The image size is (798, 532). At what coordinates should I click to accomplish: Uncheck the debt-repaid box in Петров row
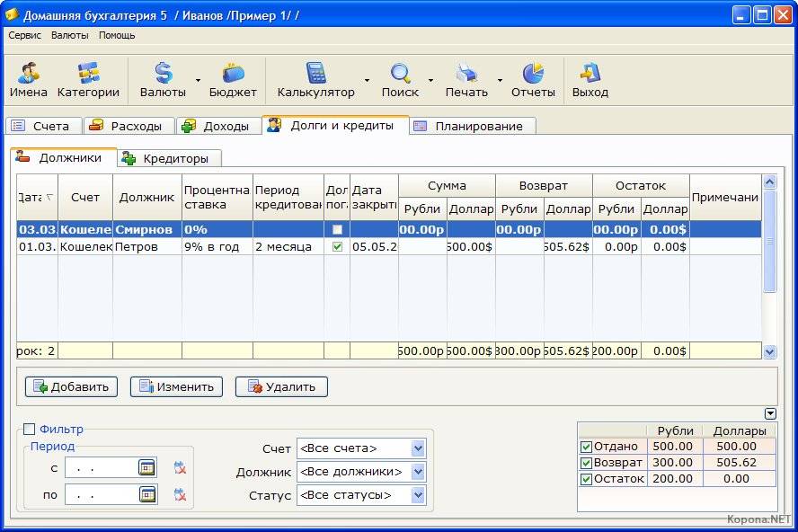pos(337,247)
